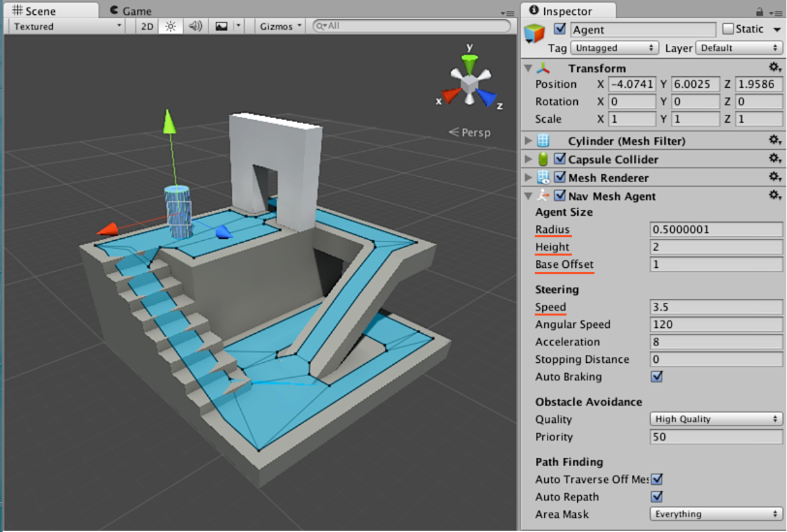Collapse the Transform component
787x532 pixels.
[528, 68]
